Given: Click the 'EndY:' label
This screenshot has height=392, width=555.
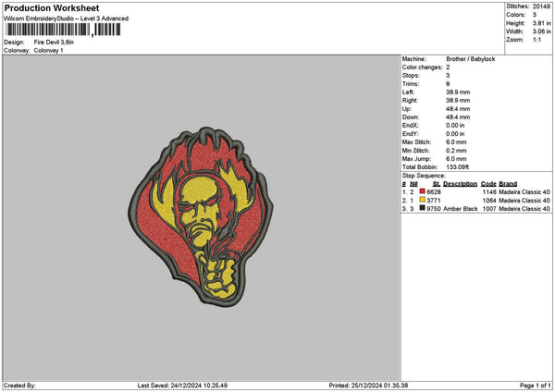Looking at the screenshot, I should pos(410,134).
